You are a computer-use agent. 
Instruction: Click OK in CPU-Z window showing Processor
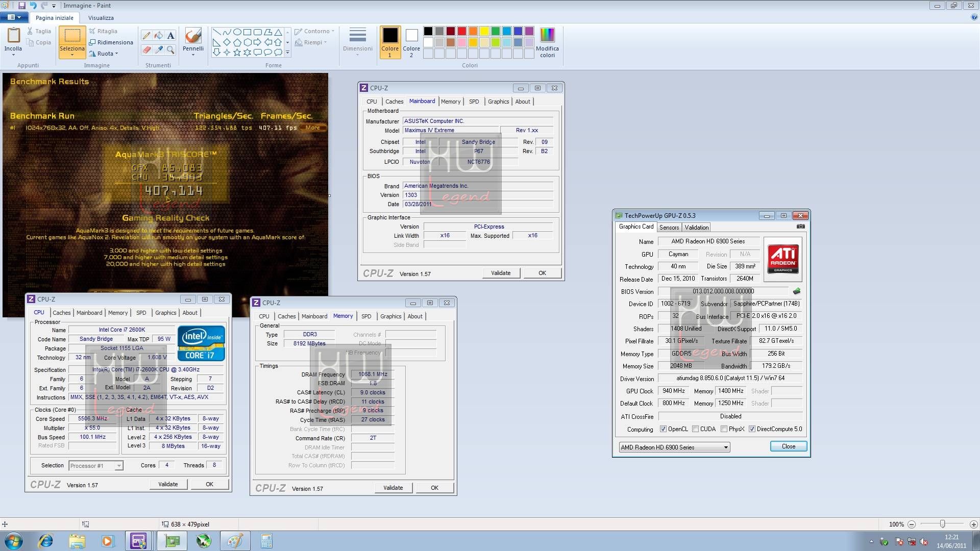point(209,484)
